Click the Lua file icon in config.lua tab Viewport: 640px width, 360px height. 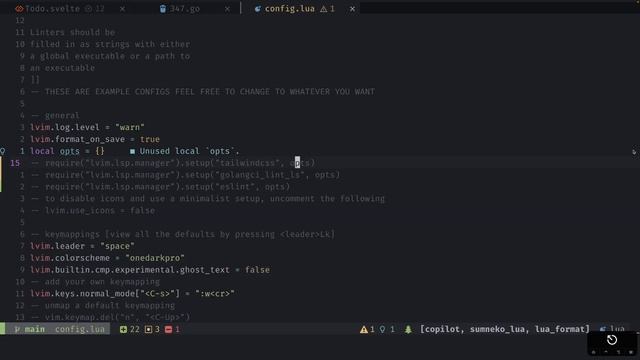pos(258,9)
